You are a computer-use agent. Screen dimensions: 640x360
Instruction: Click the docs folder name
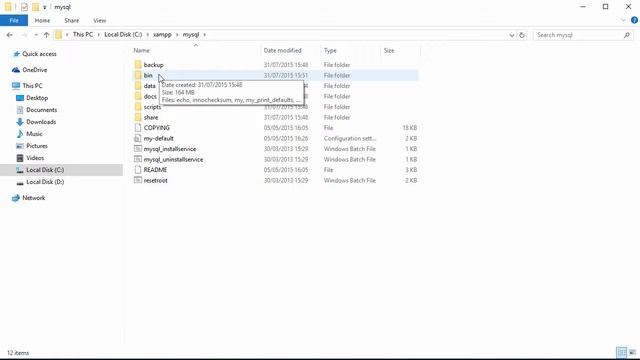coord(150,96)
